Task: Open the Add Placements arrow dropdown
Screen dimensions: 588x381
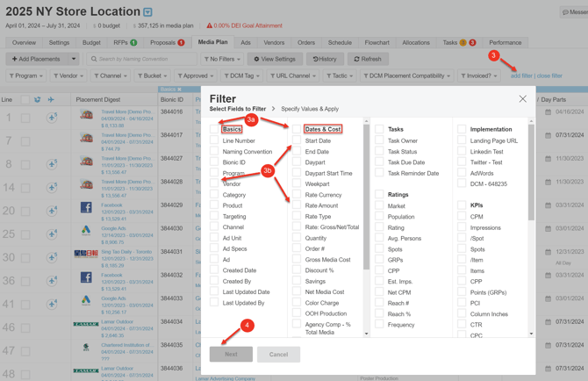Action: pos(74,59)
